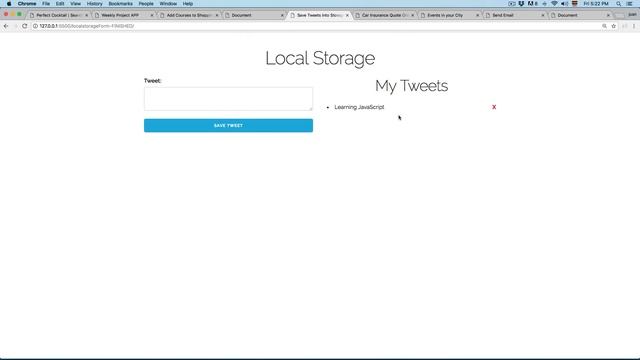This screenshot has height=360, width=640.
Task: Close the Weekly Project APP tab
Action: [152, 15]
